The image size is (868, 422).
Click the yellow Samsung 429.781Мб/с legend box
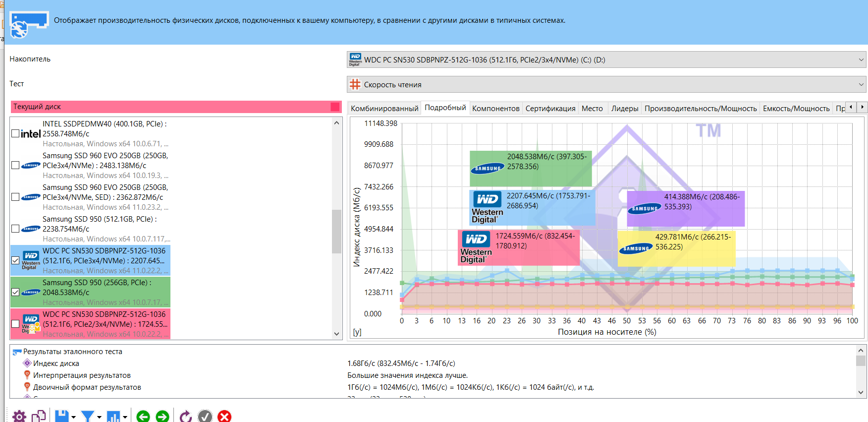tap(677, 249)
